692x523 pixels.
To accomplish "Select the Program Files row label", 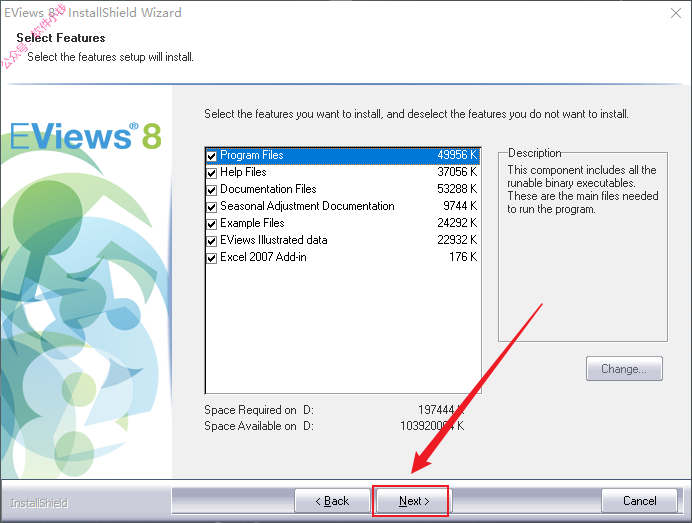I will 252,155.
